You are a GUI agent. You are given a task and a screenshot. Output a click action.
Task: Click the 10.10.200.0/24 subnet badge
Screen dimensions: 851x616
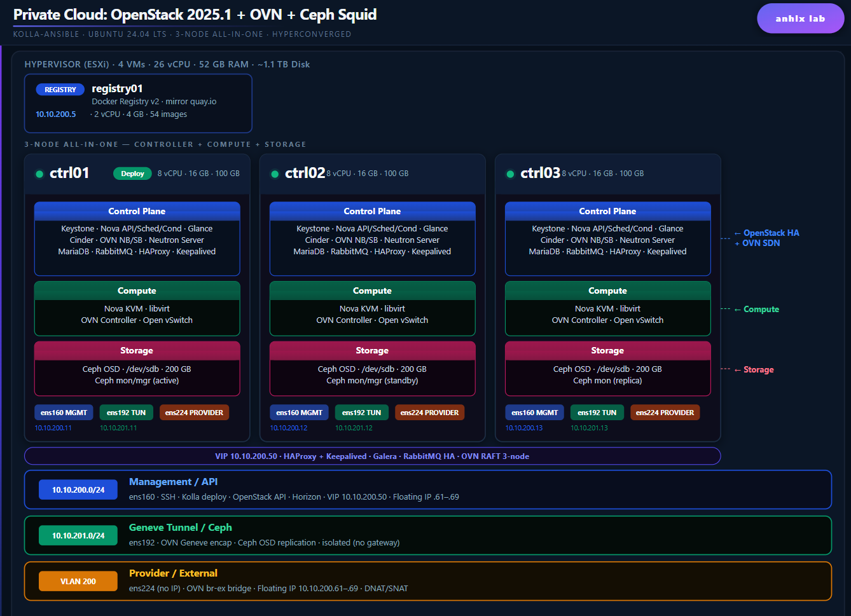pos(78,490)
